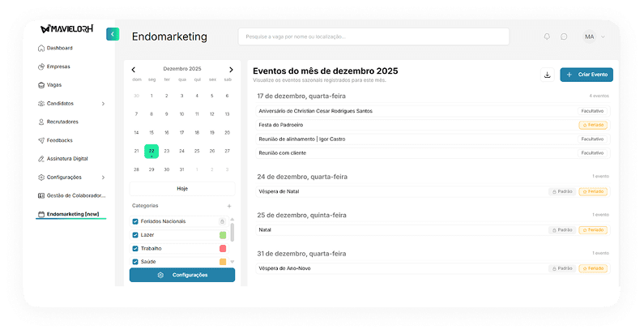Open the chat messages icon
The image size is (644, 334).
pos(564,36)
